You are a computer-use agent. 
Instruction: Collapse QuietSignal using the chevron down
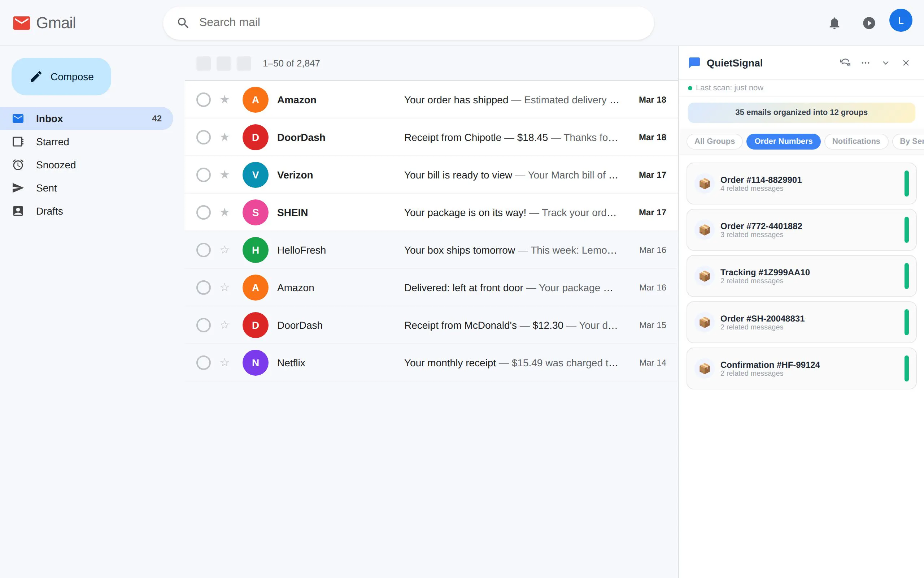[885, 63]
